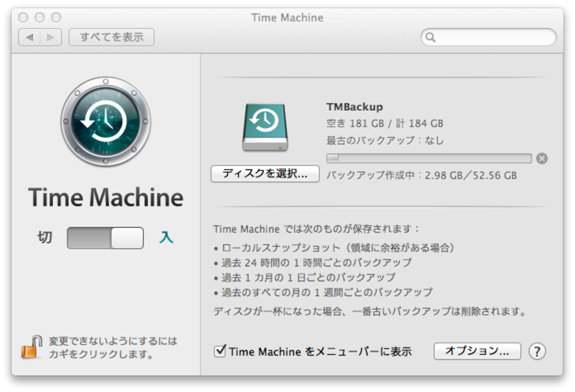Uncheck Time Machine をメニューバーに表示 checkbox
Screen dimensions: 575x392
[220, 352]
